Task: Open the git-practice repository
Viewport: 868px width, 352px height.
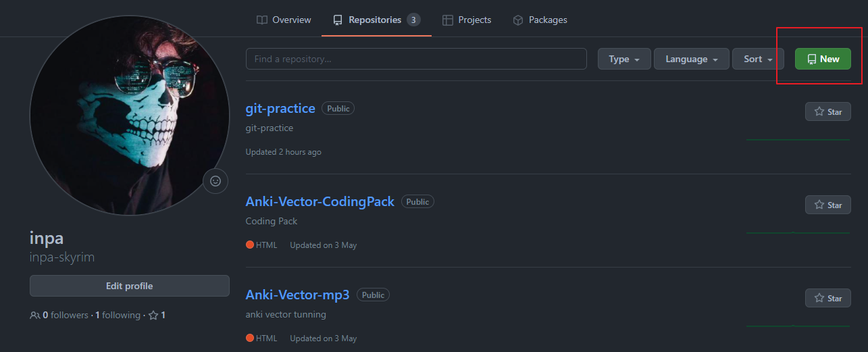Action: (x=280, y=108)
